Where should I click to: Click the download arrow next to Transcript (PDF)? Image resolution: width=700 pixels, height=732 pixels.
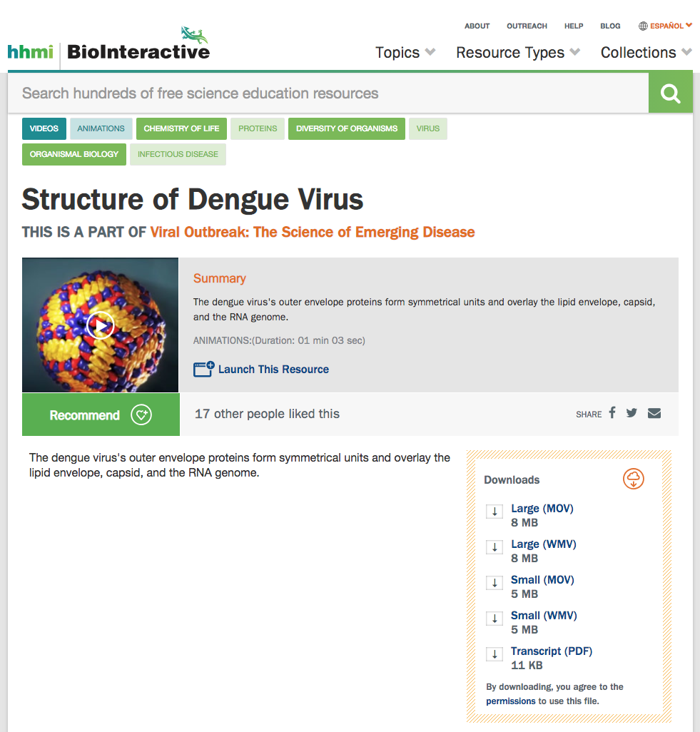494,654
